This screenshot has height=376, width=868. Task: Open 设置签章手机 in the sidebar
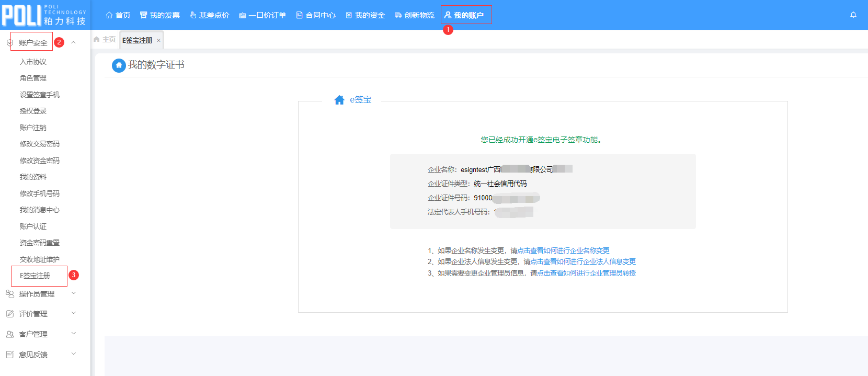tap(40, 95)
